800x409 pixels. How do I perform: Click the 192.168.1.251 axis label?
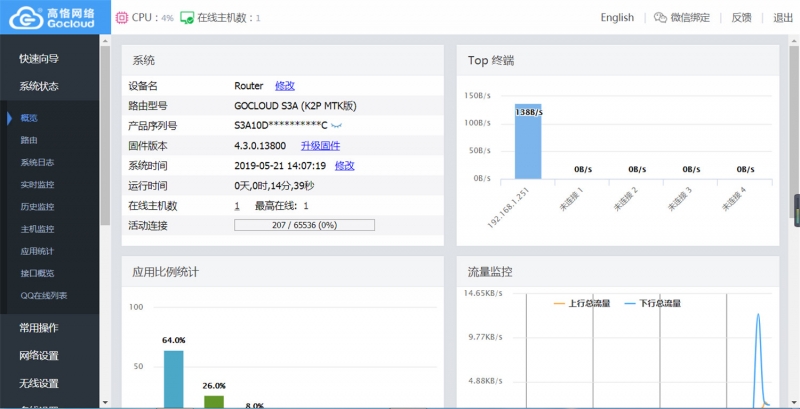pyautogui.click(x=510, y=208)
